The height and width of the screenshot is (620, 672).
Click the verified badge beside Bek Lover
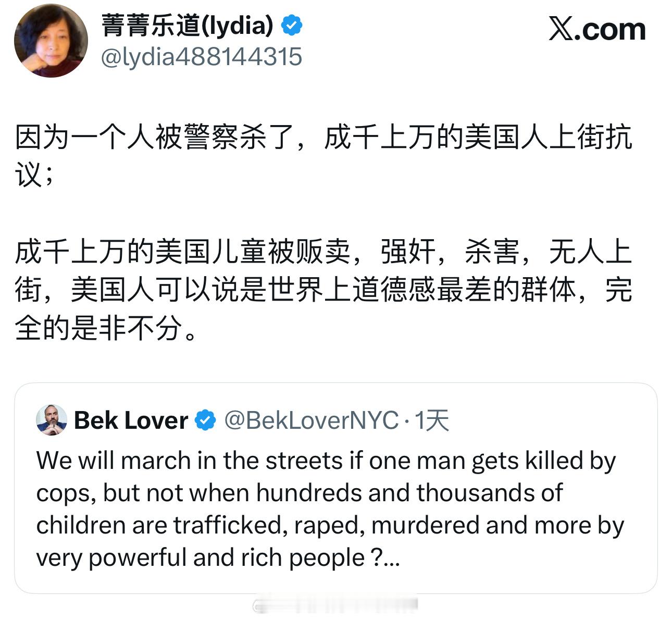[205, 418]
